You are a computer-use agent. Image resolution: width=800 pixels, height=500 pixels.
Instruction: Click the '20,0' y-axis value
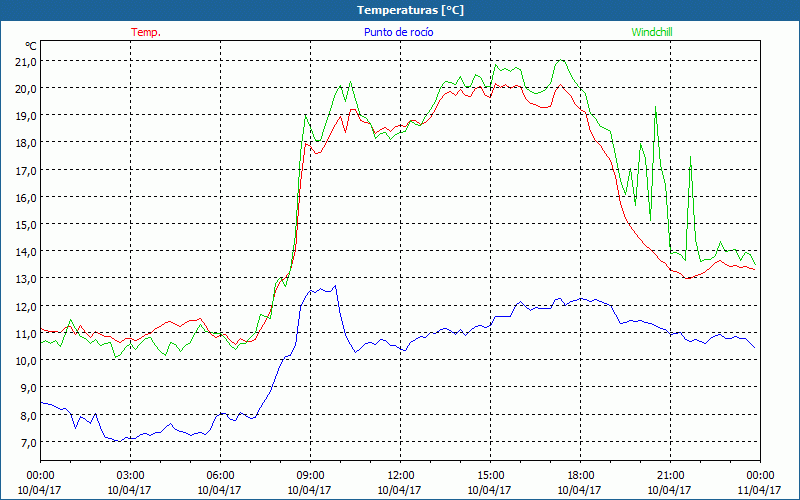click(26, 89)
